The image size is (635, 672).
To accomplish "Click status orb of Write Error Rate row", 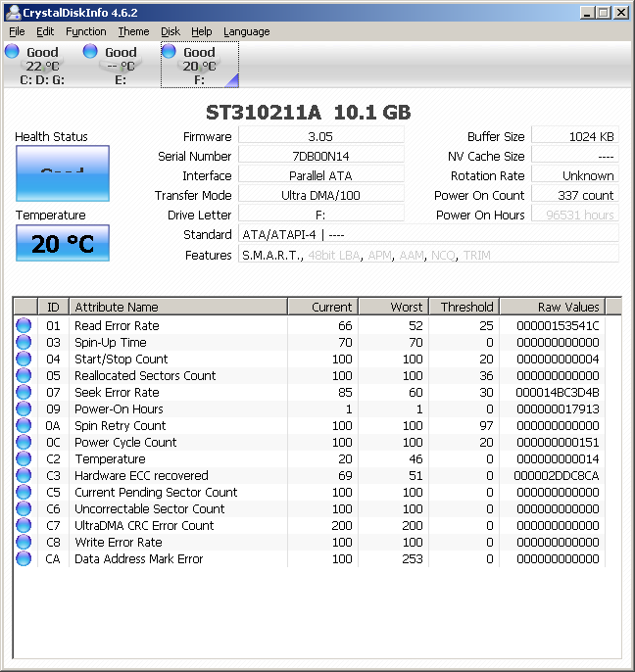I will pos(24,542).
